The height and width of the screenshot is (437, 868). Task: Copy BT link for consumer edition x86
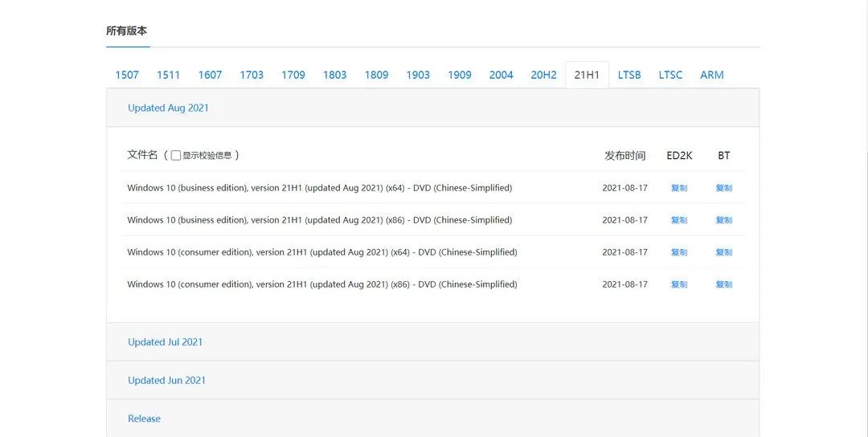(723, 284)
